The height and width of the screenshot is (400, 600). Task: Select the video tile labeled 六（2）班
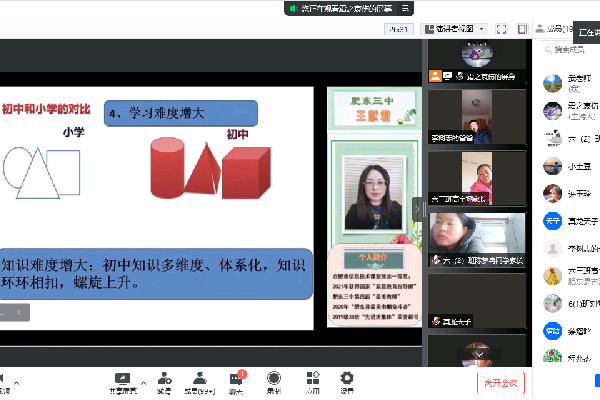[x=476, y=240]
